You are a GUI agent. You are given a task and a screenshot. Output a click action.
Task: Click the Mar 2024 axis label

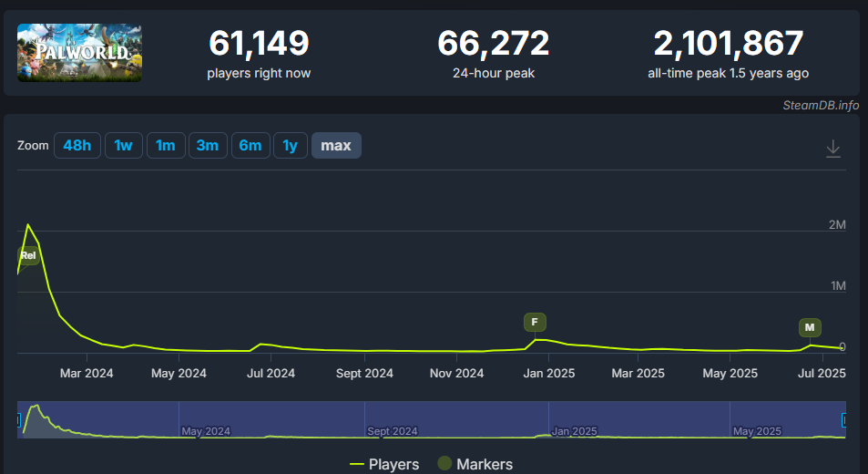87,373
